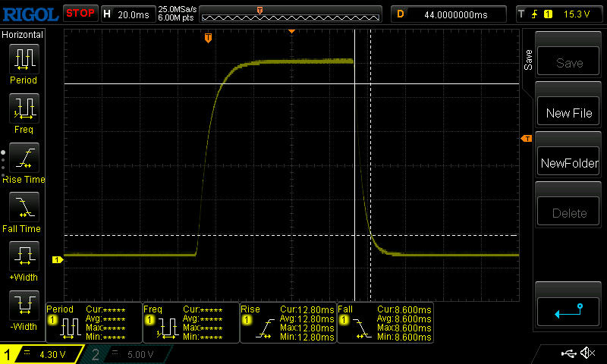Click the orange trigger level marker
Viewport: 607px width, 364px height.
pyautogui.click(x=526, y=138)
